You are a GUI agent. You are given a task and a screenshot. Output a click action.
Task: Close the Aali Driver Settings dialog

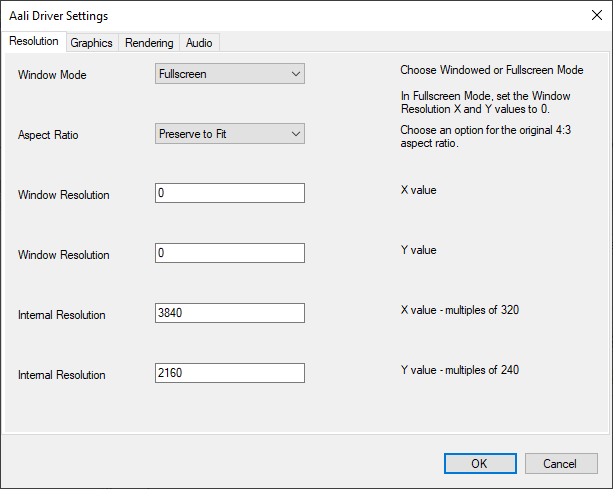pos(597,15)
